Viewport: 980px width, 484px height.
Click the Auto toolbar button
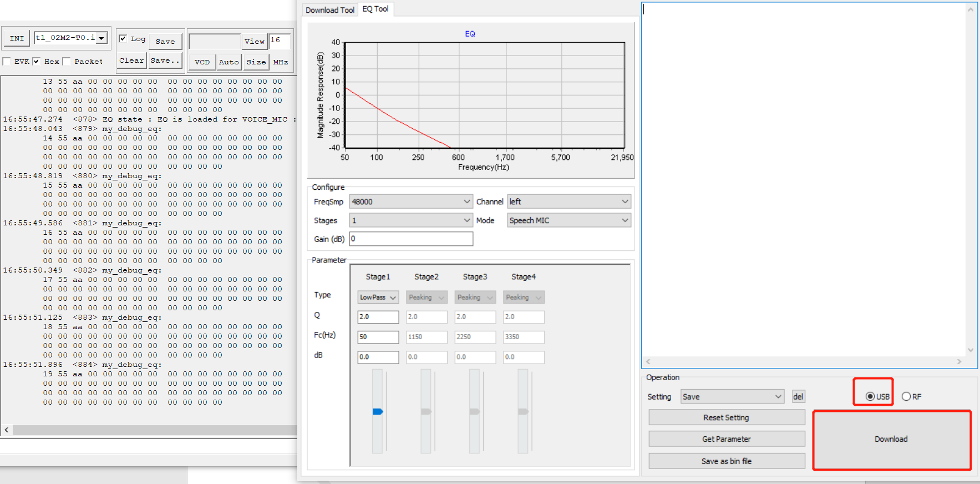click(229, 62)
